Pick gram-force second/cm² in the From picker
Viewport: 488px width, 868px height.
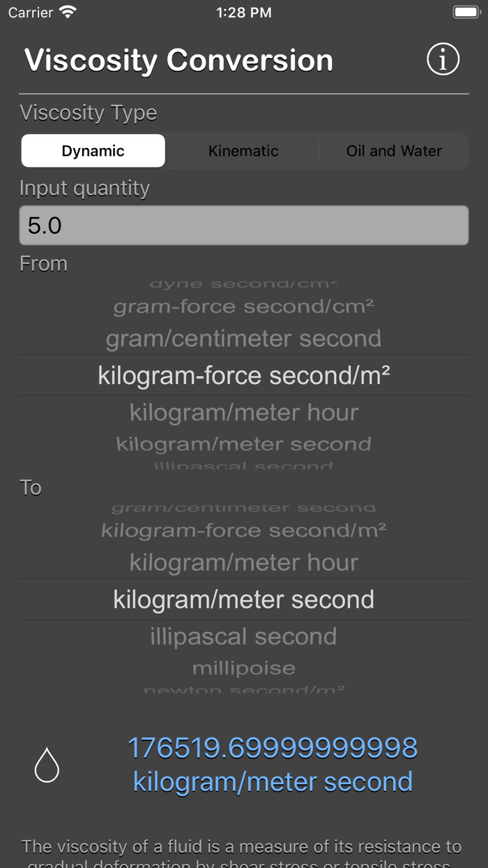[x=244, y=306]
